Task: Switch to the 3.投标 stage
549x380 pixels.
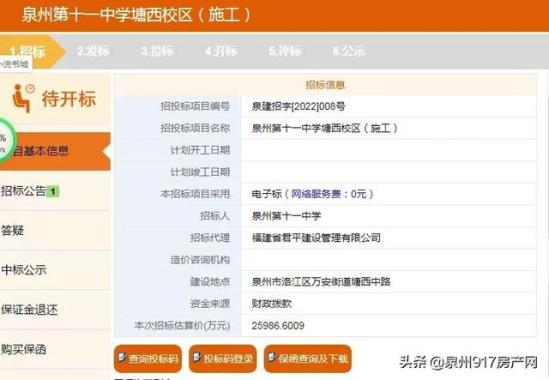Action: [x=157, y=51]
